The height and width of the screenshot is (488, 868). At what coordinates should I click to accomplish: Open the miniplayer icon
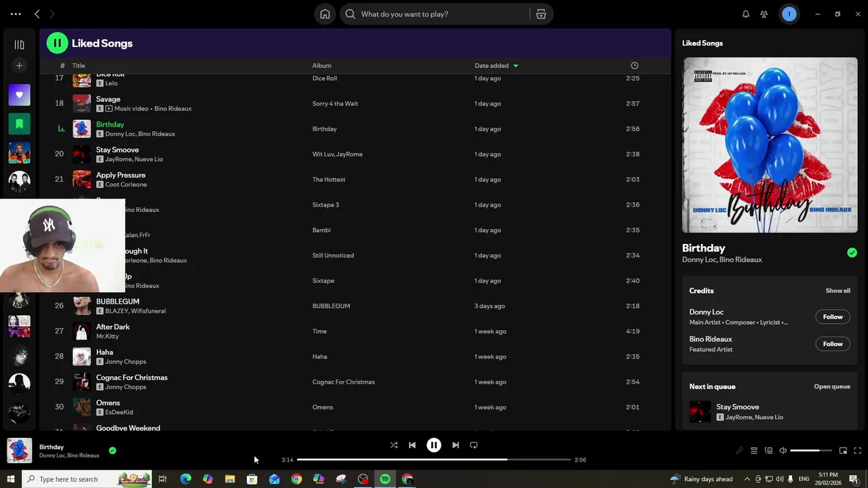pos(843,451)
